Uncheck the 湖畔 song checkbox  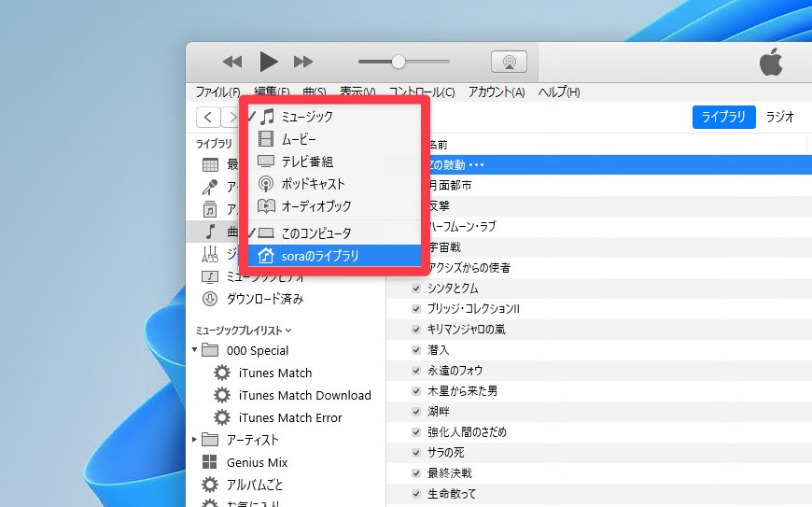click(416, 412)
